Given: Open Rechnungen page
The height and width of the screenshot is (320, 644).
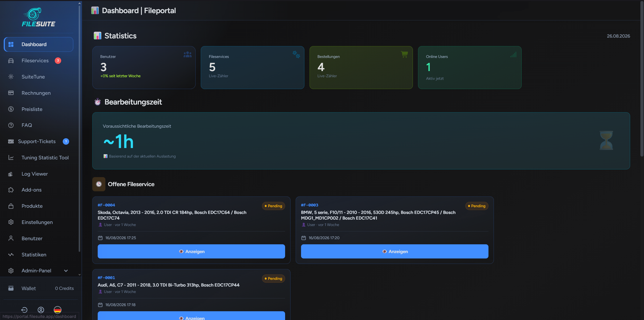Looking at the screenshot, I should pos(39,93).
